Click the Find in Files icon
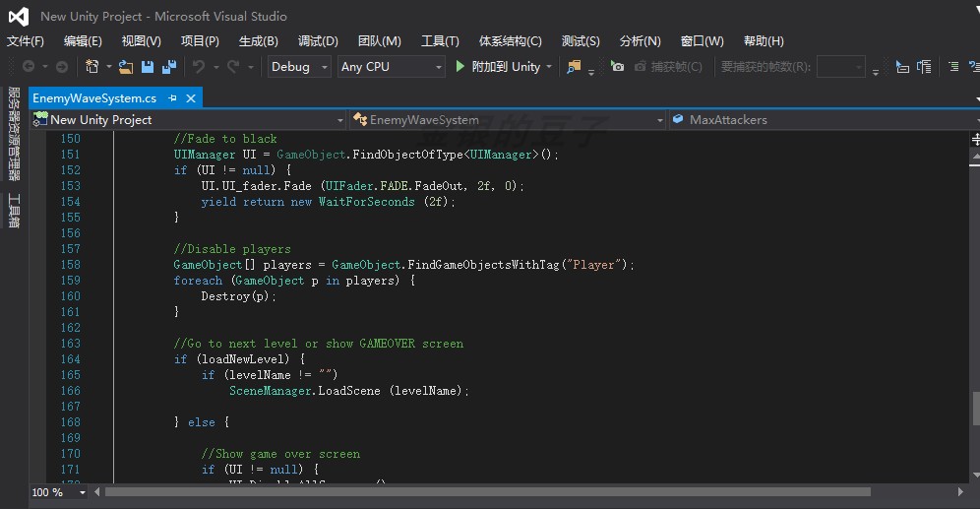 pos(576,67)
